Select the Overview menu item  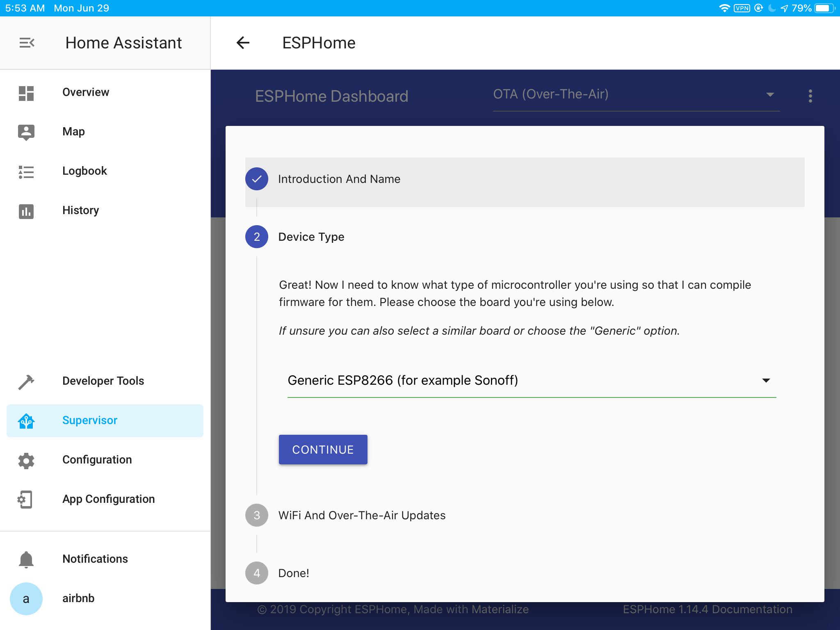pyautogui.click(x=105, y=93)
